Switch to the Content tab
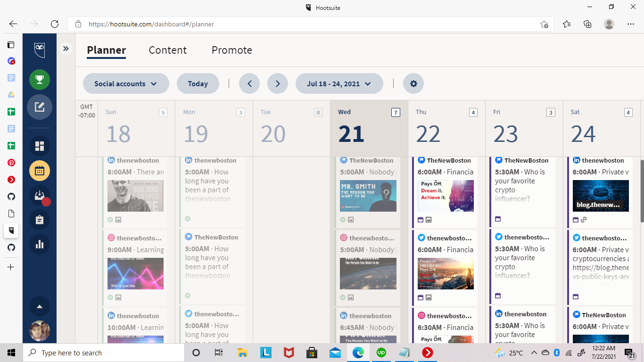The height and width of the screenshot is (362, 644). (167, 50)
